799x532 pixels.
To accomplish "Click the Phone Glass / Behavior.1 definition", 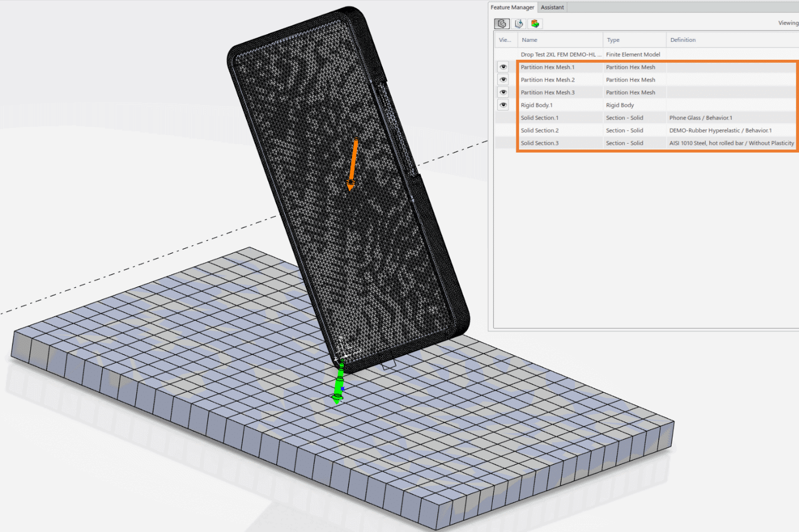I will coord(701,118).
